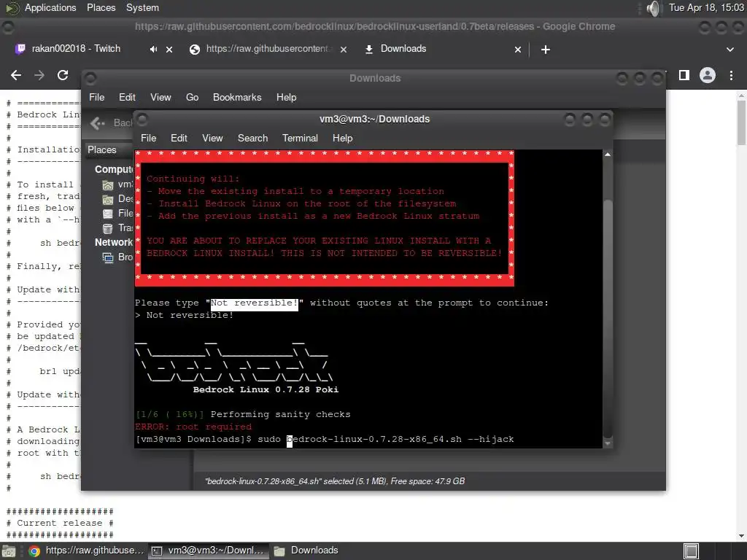747x560 pixels.
Task: Open a new Chrome tab
Action: point(546,50)
